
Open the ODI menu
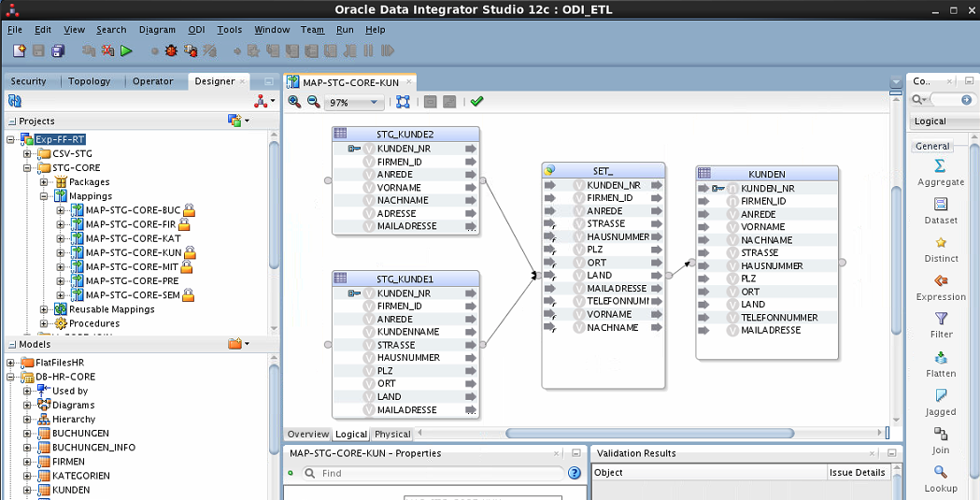tap(196, 29)
